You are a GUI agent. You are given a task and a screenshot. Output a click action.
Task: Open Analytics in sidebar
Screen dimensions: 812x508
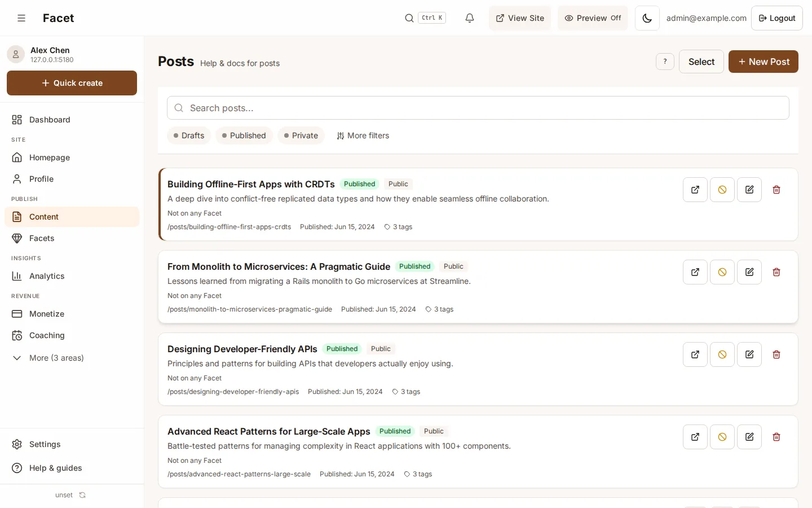point(72,276)
